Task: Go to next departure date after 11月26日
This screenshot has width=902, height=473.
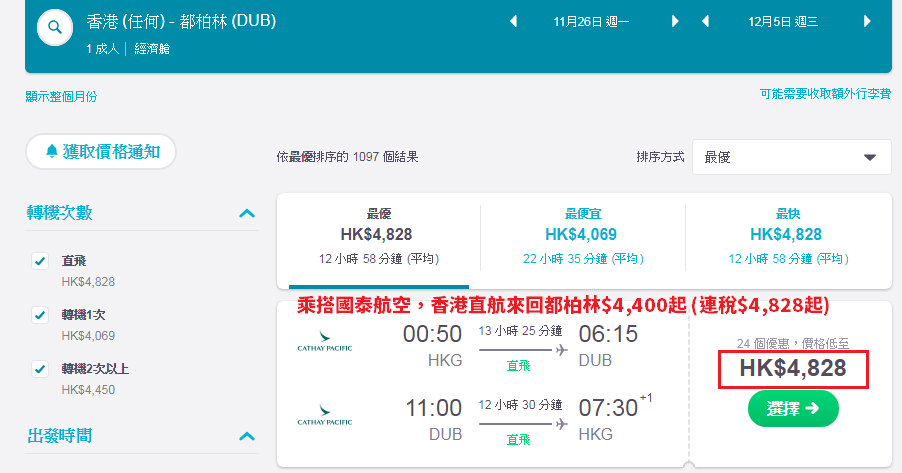Action: click(x=675, y=22)
